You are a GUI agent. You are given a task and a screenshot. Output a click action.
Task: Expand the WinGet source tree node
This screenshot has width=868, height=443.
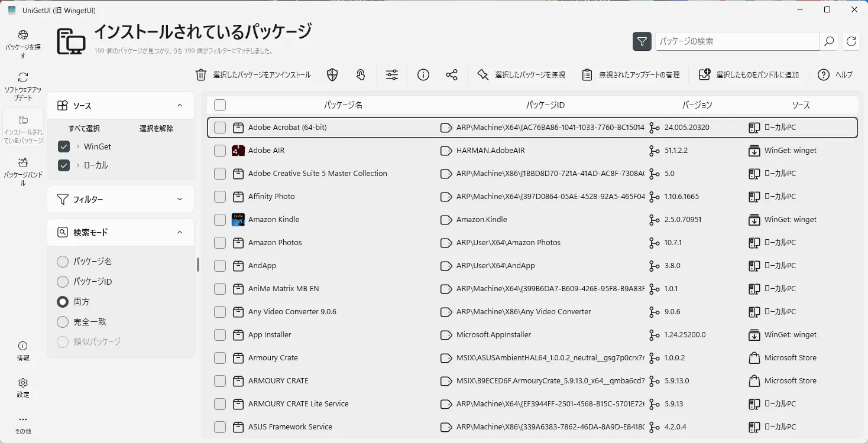(x=78, y=146)
